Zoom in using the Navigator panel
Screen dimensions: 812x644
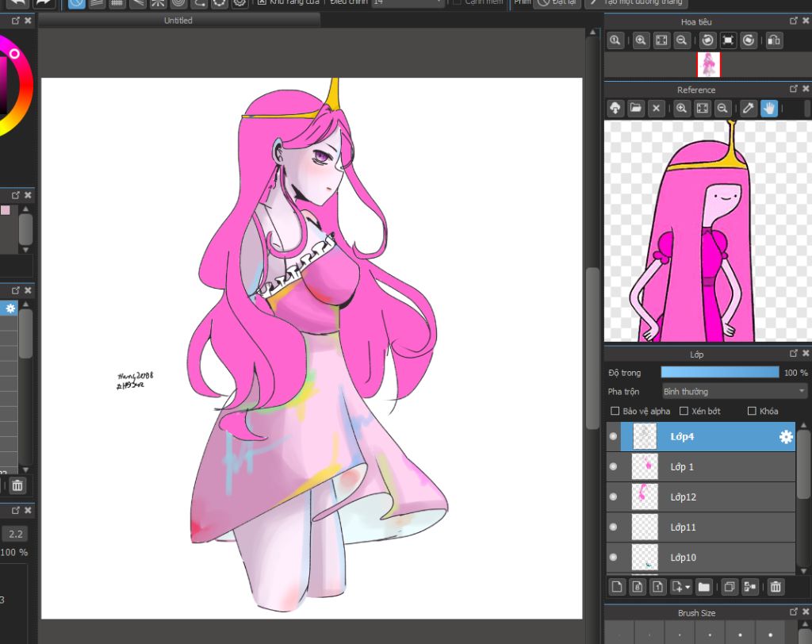pos(641,40)
